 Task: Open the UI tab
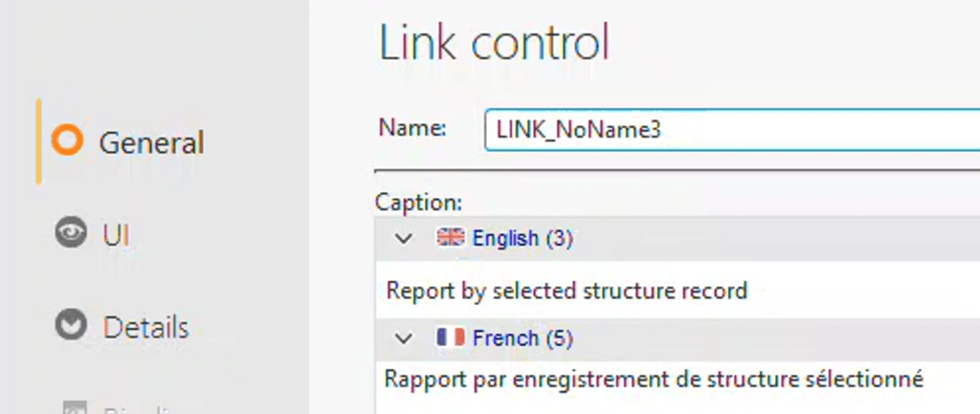point(116,235)
